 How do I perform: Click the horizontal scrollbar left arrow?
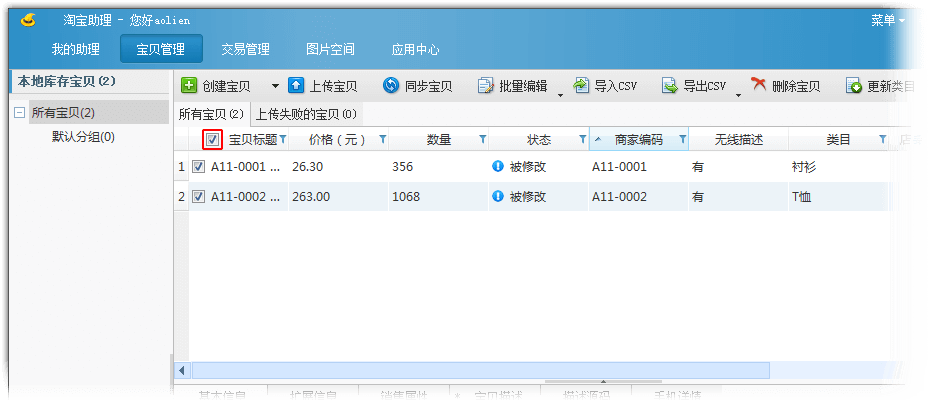click(182, 370)
